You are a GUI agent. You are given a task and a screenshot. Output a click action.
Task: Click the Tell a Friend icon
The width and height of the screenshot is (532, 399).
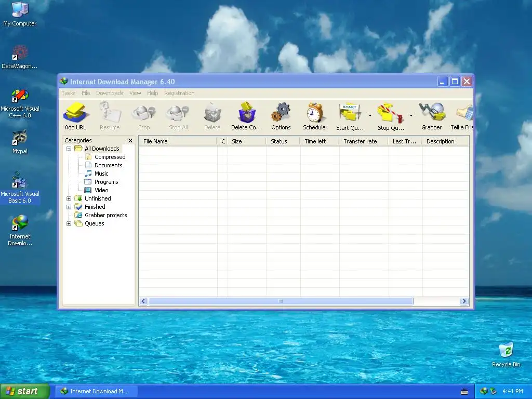[462, 116]
